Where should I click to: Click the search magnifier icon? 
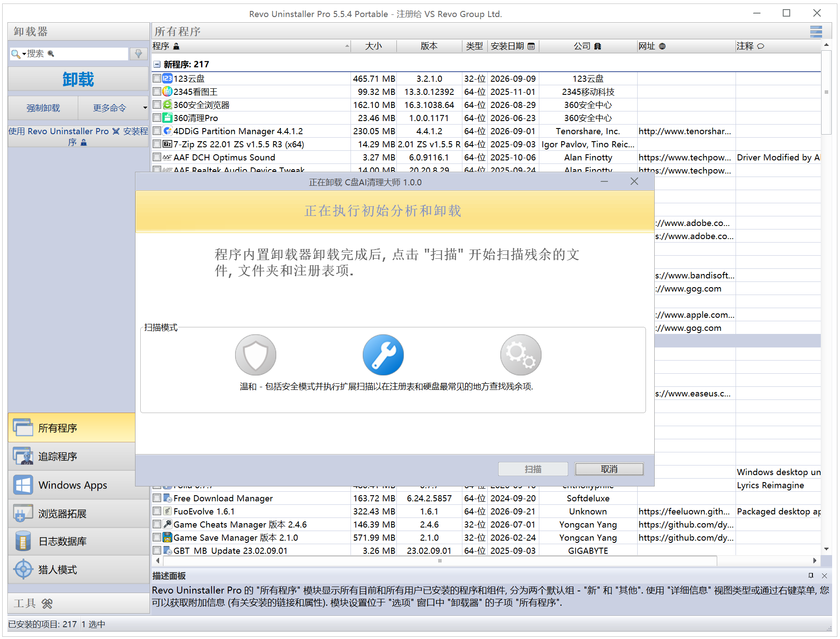15,54
